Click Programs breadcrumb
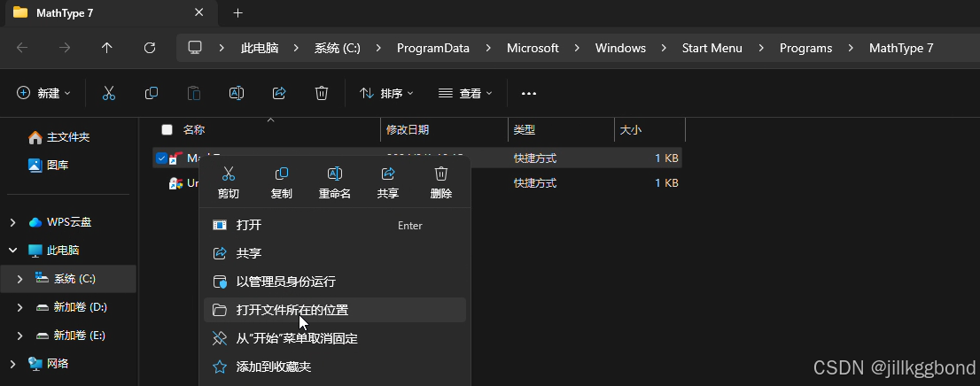 (x=805, y=48)
